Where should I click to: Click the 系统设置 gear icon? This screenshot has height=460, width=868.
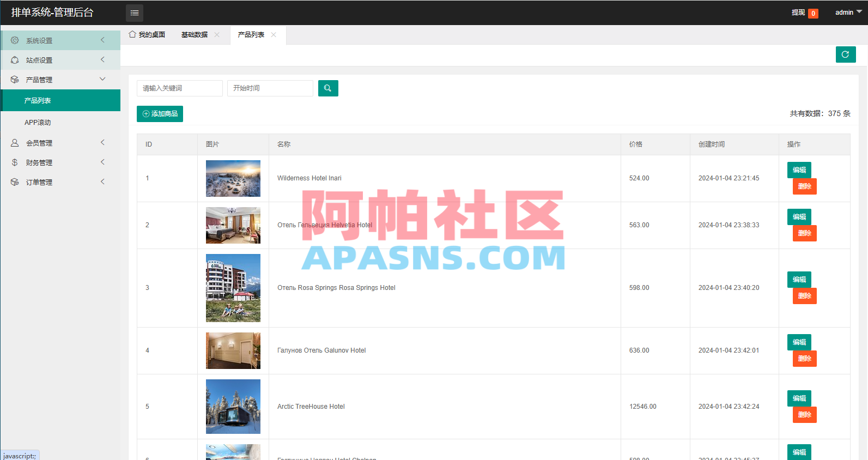15,40
